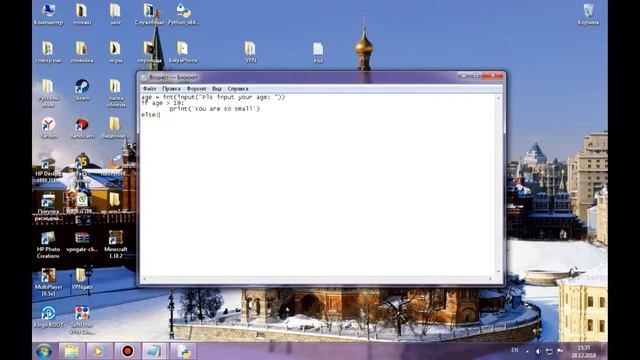Select the Yandex browser desktop shortcut

pyautogui.click(x=48, y=128)
